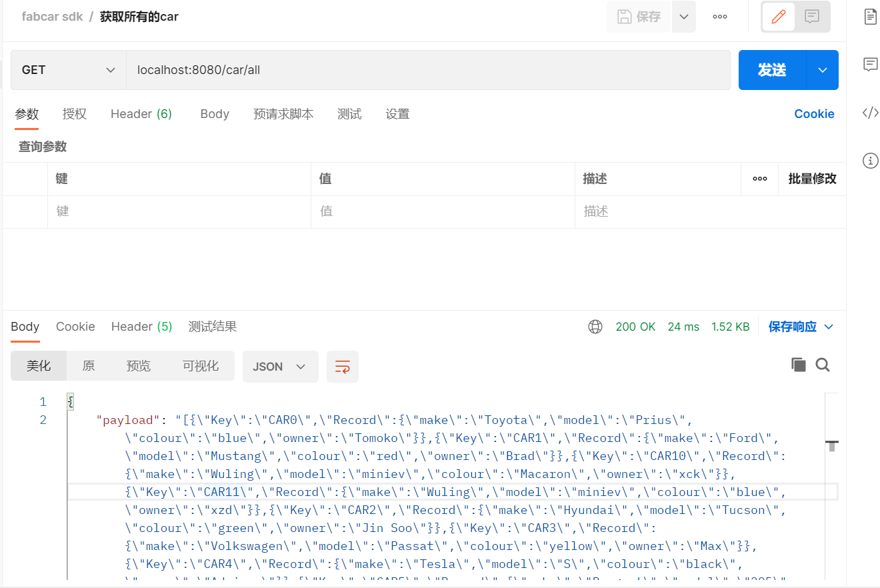Click the 保存 save icon
Viewport: 880px width, 588px height.
[638, 16]
